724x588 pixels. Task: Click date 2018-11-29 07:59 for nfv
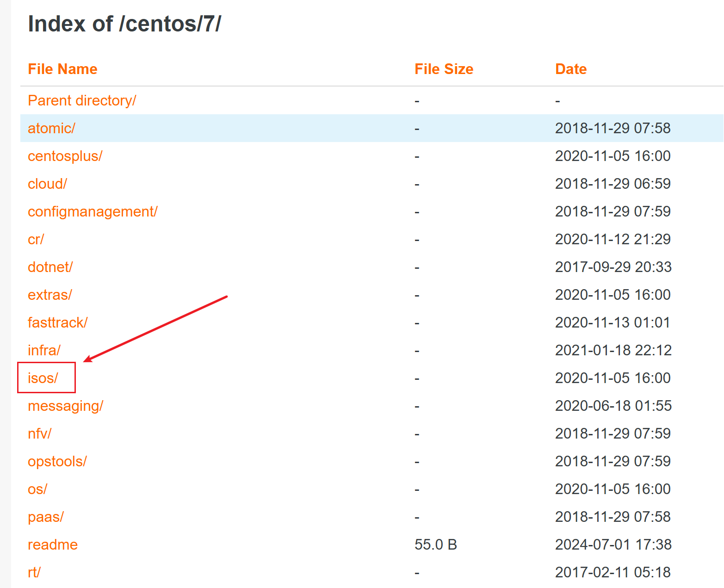click(613, 433)
